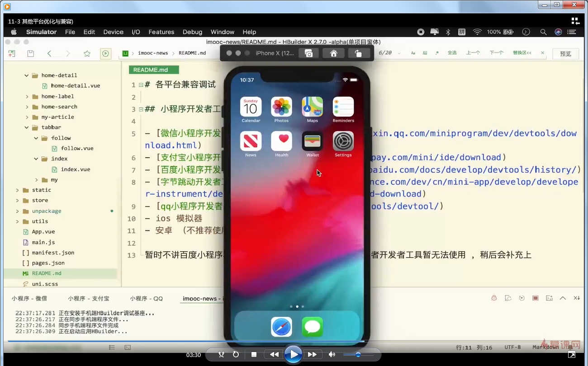Open macOS Spotlight search icon

(543, 32)
